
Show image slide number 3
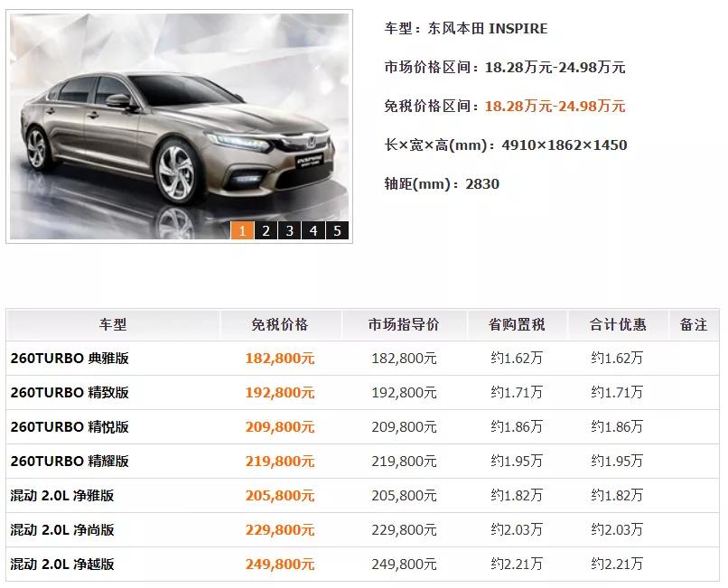coord(290,230)
